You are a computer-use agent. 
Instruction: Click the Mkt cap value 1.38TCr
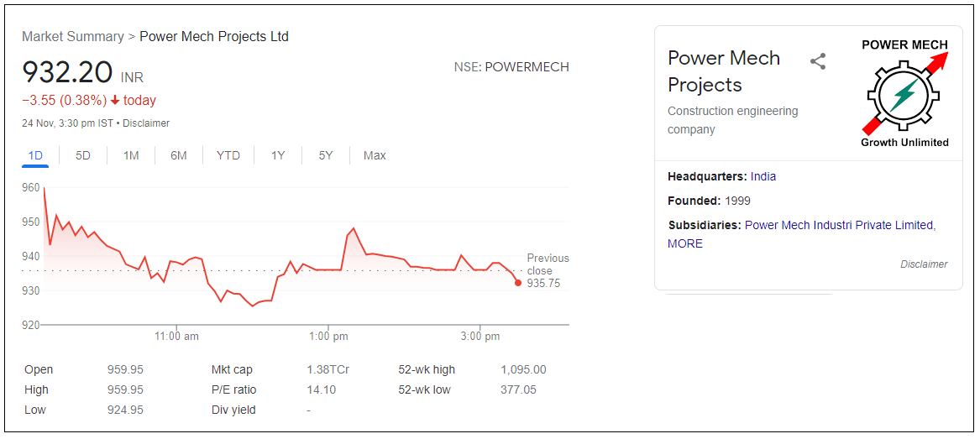[x=328, y=369]
